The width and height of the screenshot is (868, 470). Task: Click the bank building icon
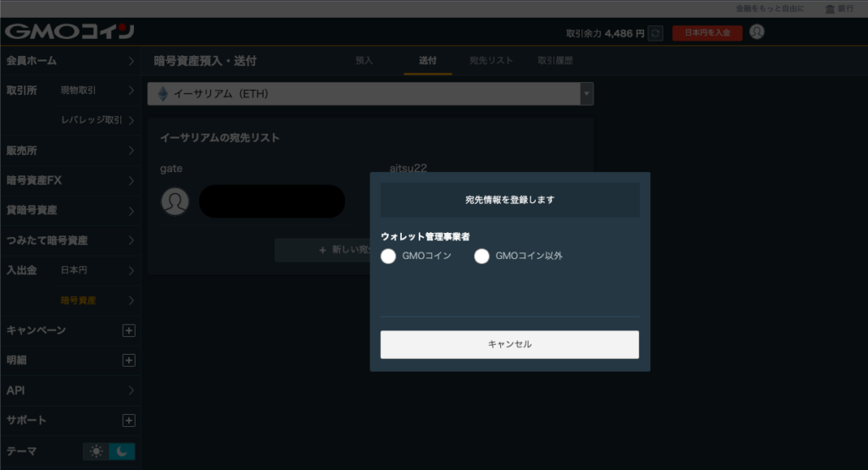[830, 8]
